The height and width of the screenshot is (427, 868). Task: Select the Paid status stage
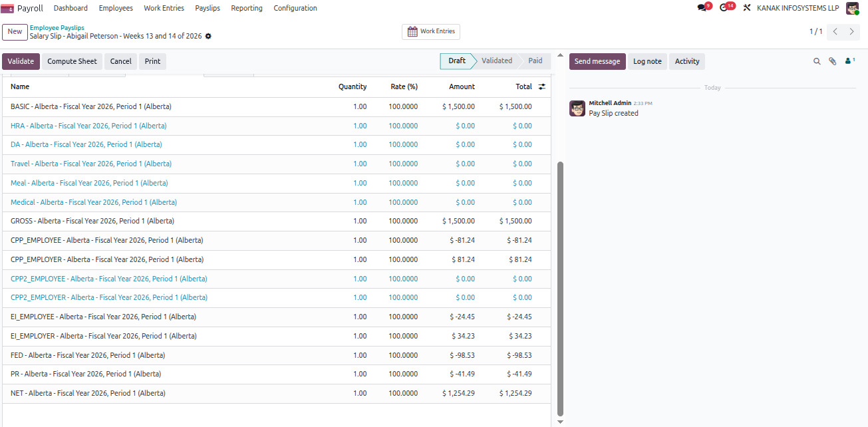tap(535, 61)
